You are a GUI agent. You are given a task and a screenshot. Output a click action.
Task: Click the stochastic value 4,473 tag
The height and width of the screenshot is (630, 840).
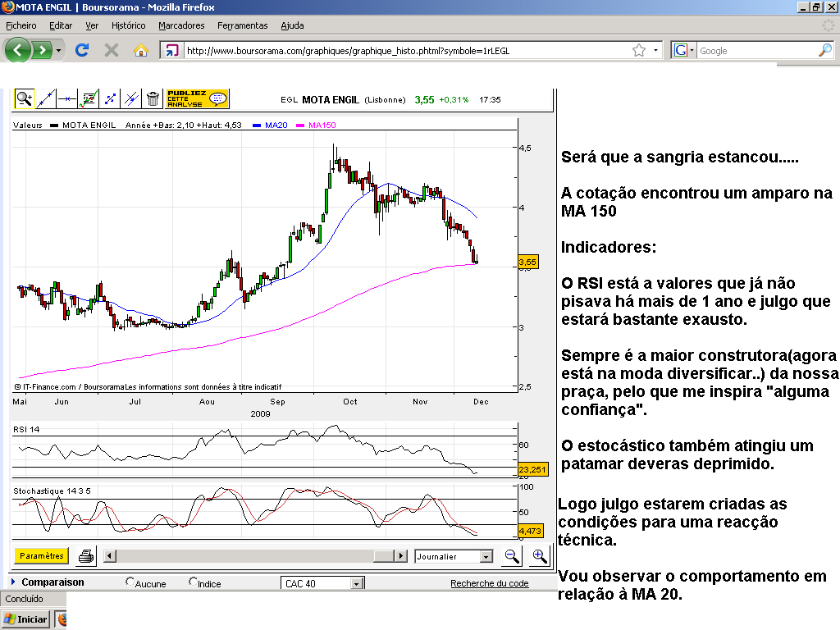[x=531, y=531]
